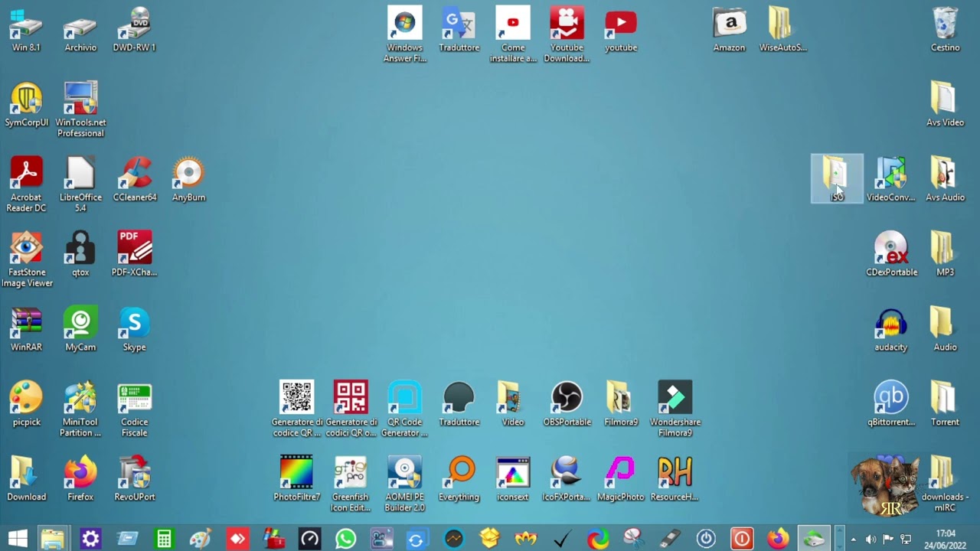This screenshot has height=551, width=980.
Task: Open the picpick screenshot tool
Action: click(x=26, y=405)
